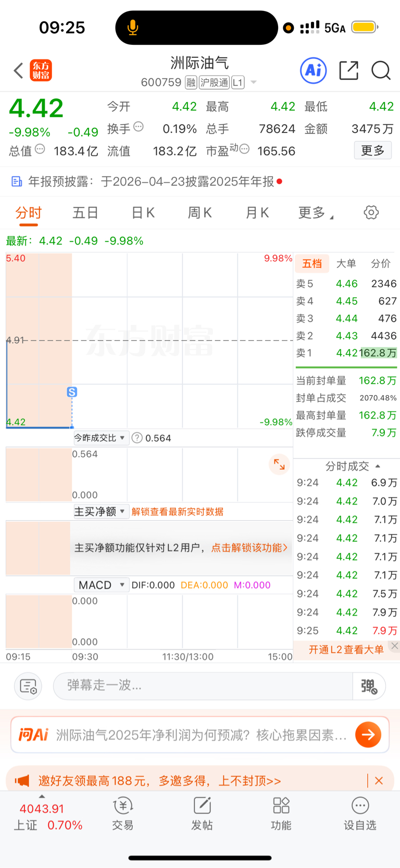Screen dimensions: 400x868
Task: Tap the 问Ai suggested question text
Action: click(201, 735)
